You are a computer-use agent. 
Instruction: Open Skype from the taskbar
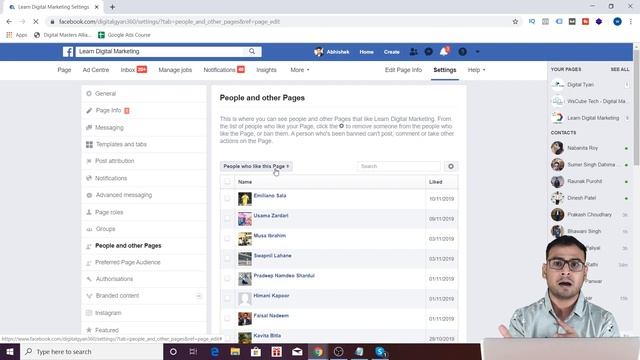pos(380,351)
